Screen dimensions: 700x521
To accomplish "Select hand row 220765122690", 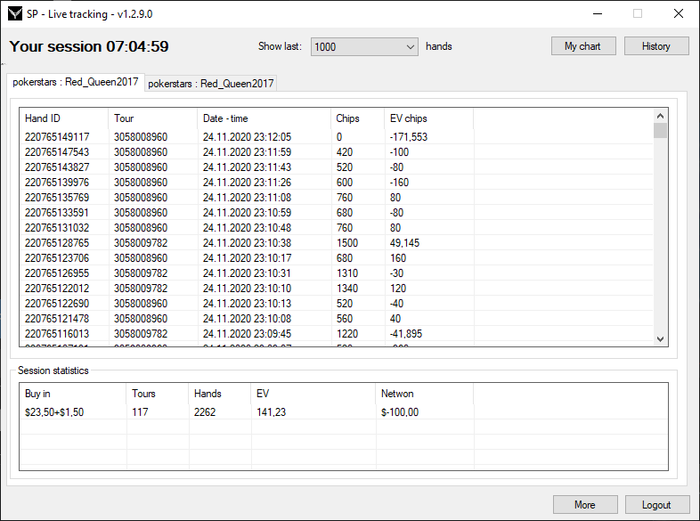I will [x=336, y=304].
